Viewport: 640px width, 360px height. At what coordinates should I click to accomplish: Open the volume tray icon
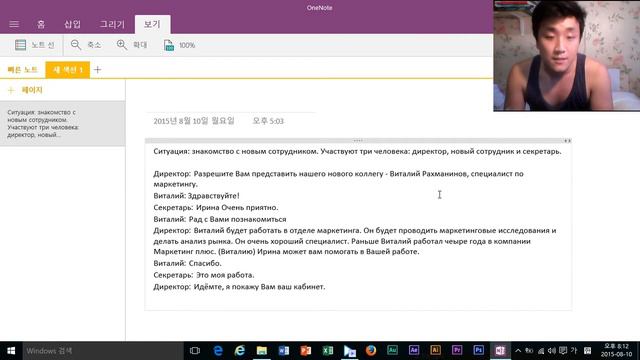552,351
